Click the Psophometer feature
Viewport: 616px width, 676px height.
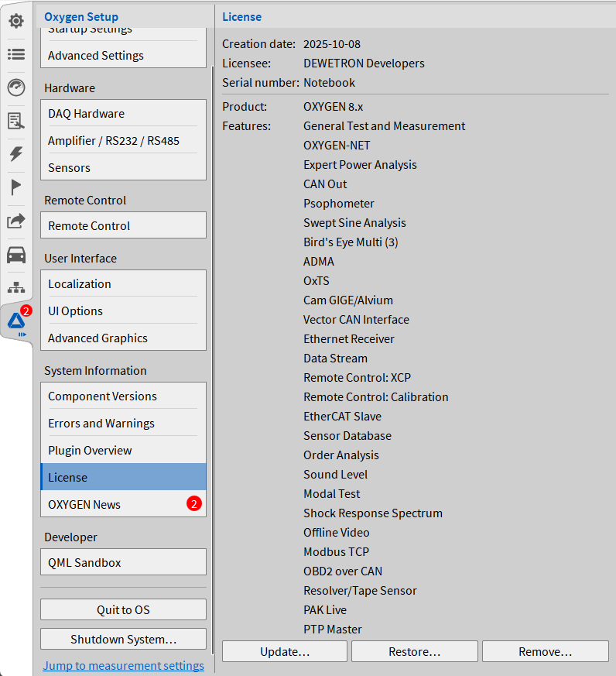339,204
